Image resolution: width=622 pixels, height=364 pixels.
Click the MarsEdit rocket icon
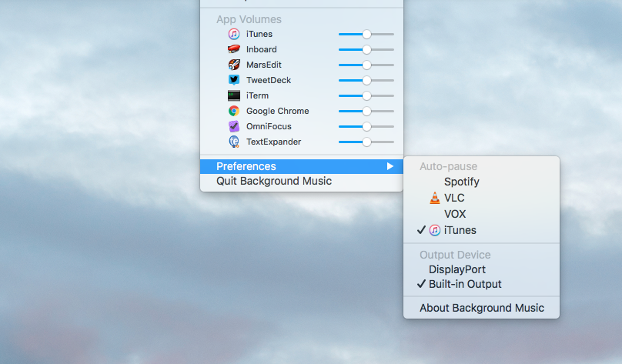point(234,65)
